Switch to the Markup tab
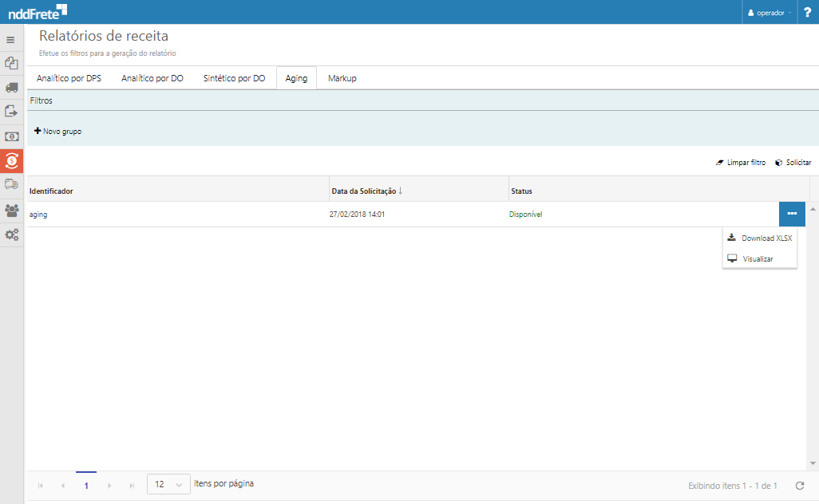 pos(342,78)
